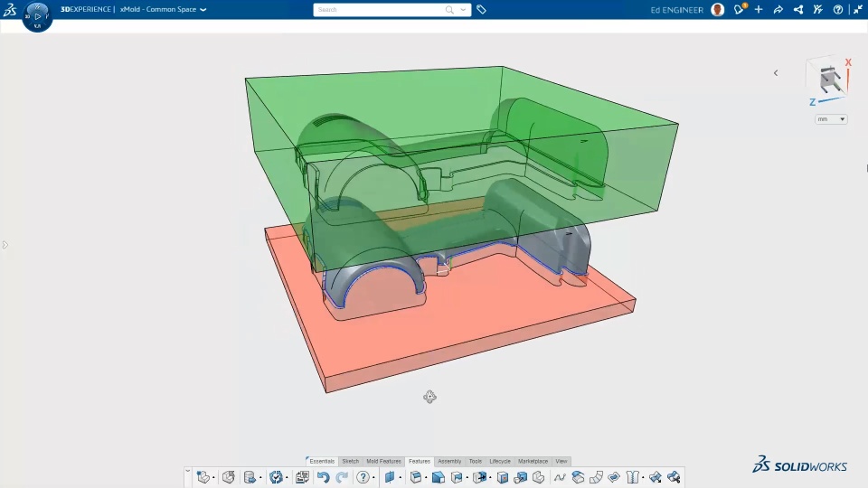The image size is (868, 488).
Task: Click the save database icon
Action: tap(250, 477)
